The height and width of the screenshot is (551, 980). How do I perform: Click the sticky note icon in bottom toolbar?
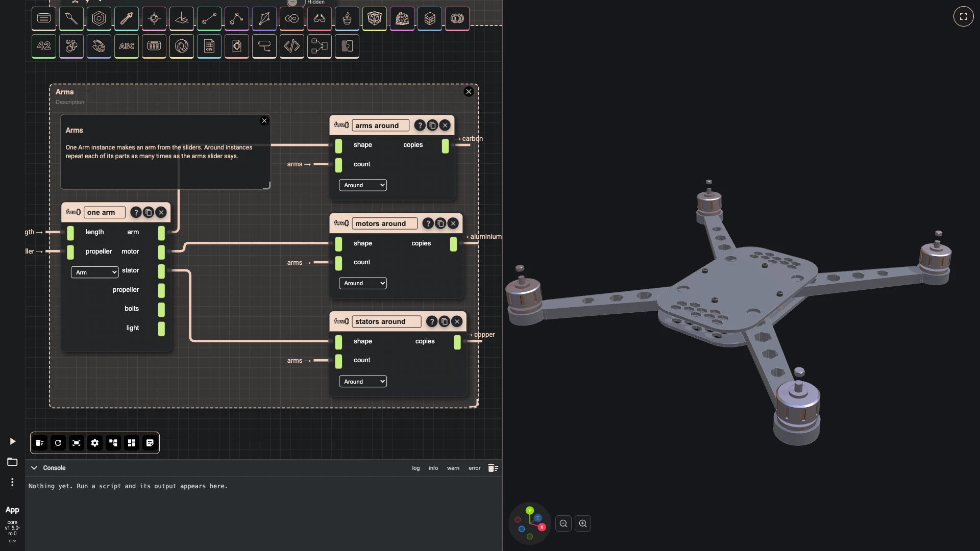[x=150, y=443]
